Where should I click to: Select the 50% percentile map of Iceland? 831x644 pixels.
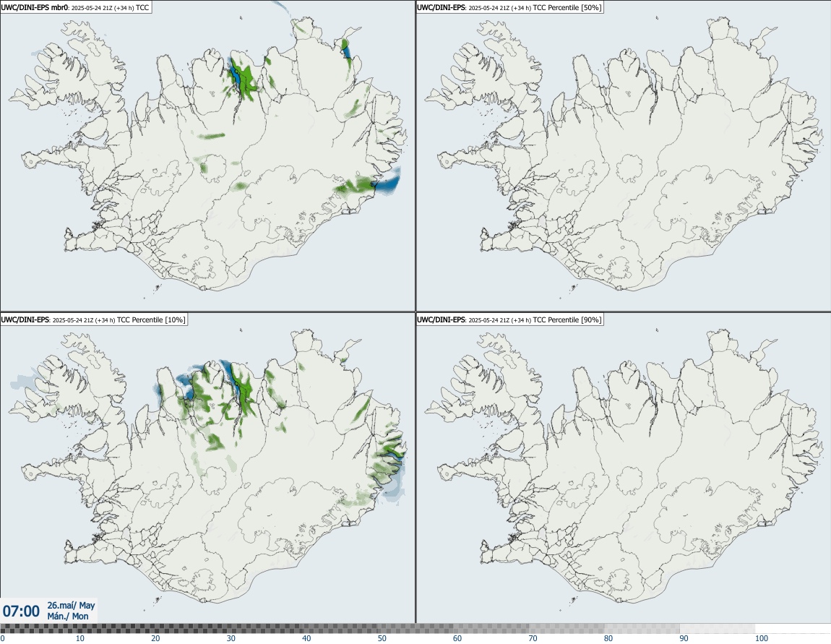tap(623, 156)
